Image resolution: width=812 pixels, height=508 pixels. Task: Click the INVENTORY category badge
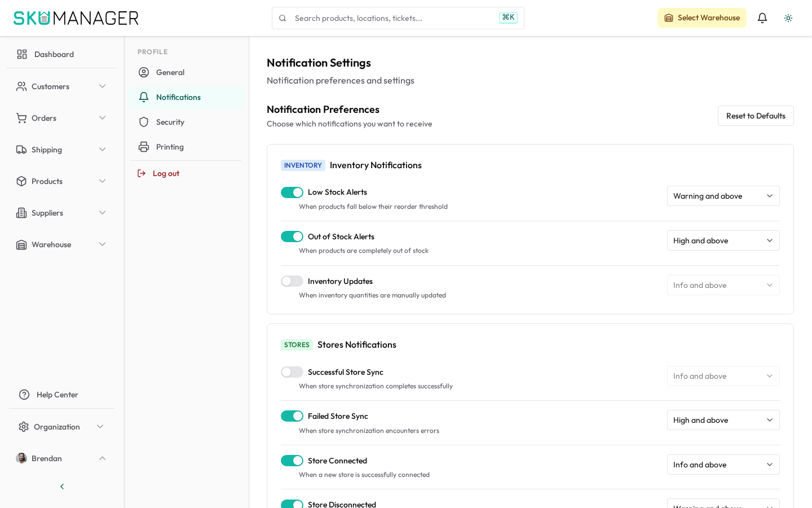303,165
